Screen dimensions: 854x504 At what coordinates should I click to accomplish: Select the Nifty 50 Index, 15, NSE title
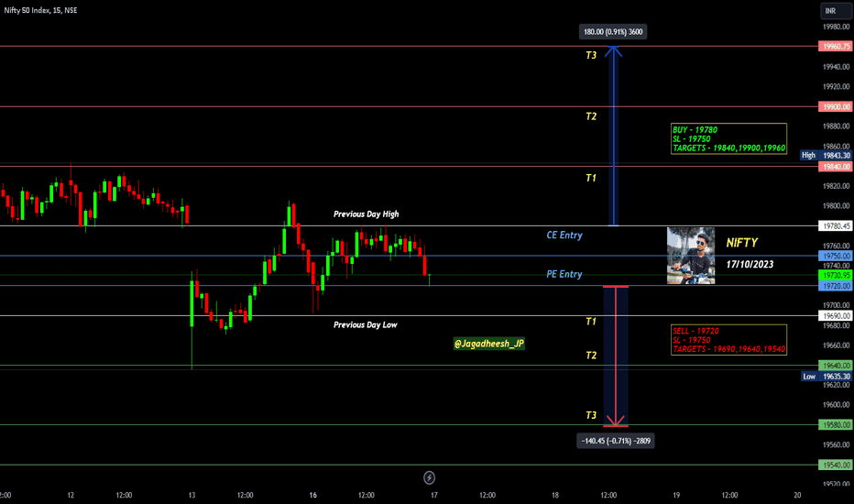(41, 10)
